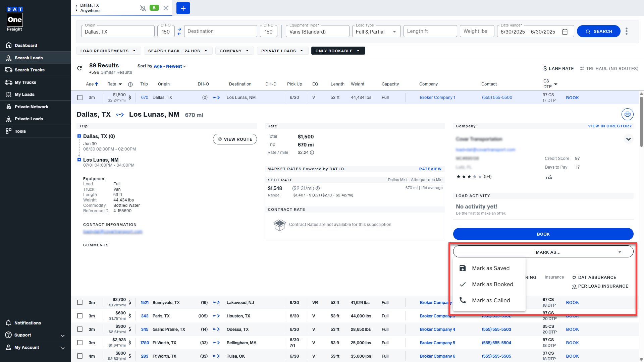The height and width of the screenshot is (362, 644).
Task: Toggle the Only Bookable filter
Action: 338,51
